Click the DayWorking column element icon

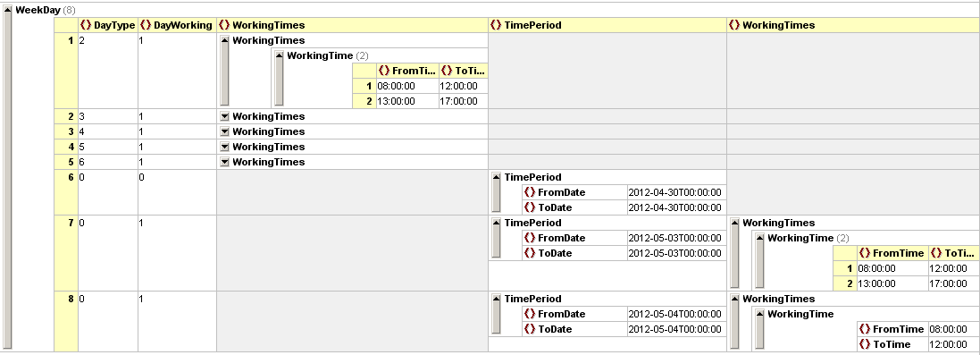pyautogui.click(x=146, y=25)
